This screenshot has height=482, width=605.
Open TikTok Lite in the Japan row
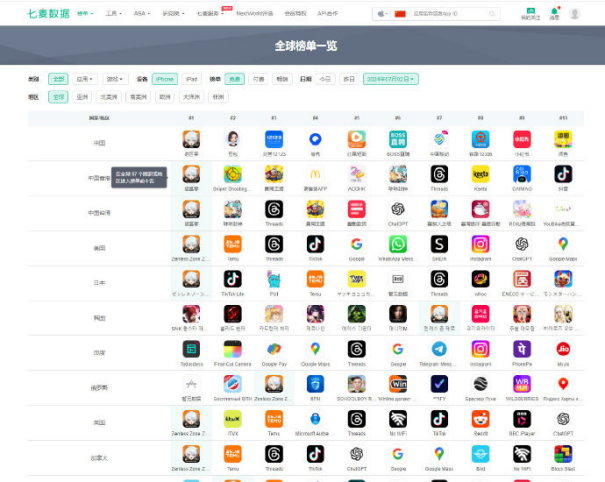coord(233,279)
